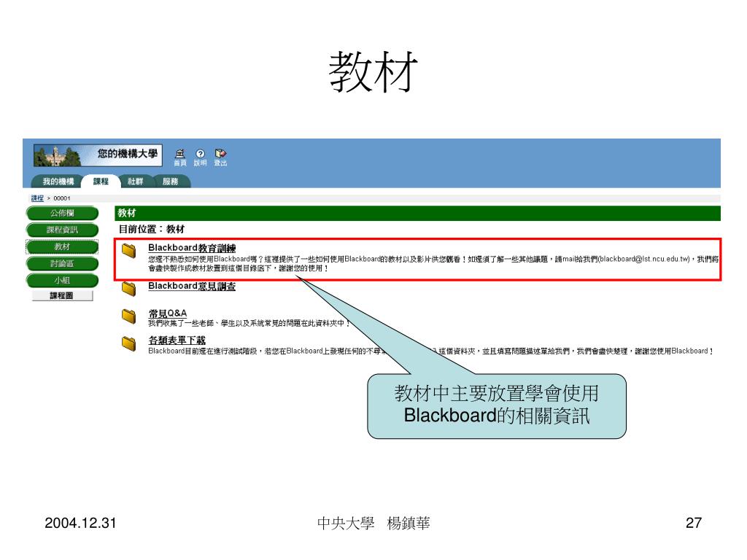Open the 服務 tab
This screenshot has height=560, width=747.
point(170,182)
